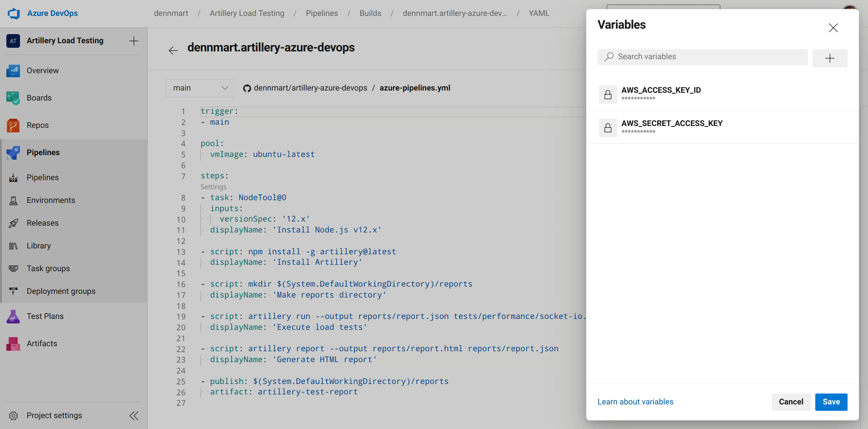Click the lock icon for AWS_SECRET_ACCESS_KEY
This screenshot has width=868, height=429.
(x=608, y=128)
